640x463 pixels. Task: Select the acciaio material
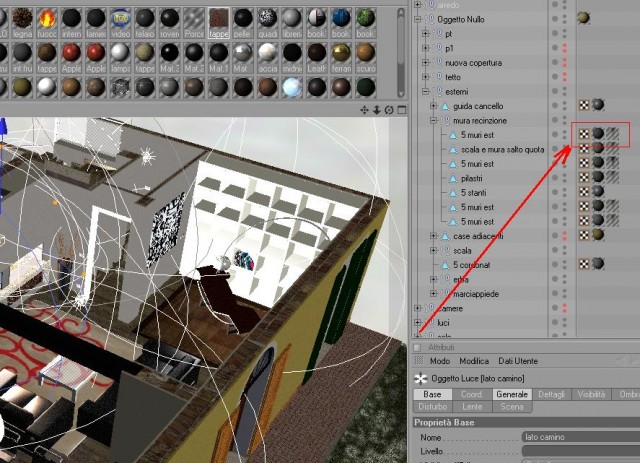pyautogui.click(x=267, y=53)
